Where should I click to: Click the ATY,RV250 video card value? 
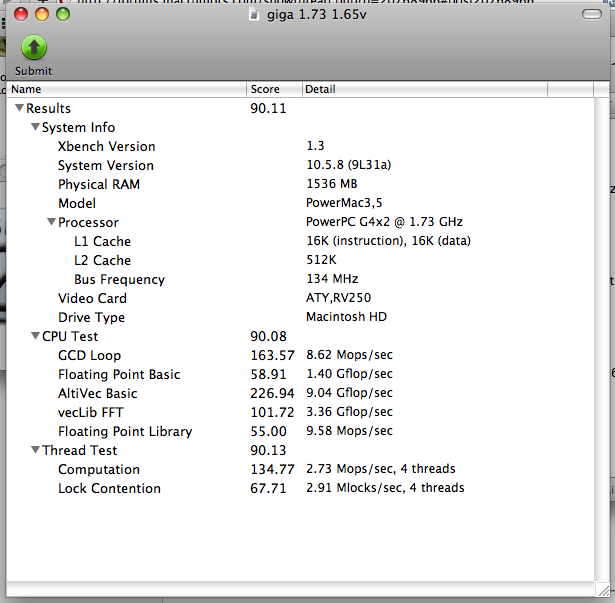tap(338, 298)
